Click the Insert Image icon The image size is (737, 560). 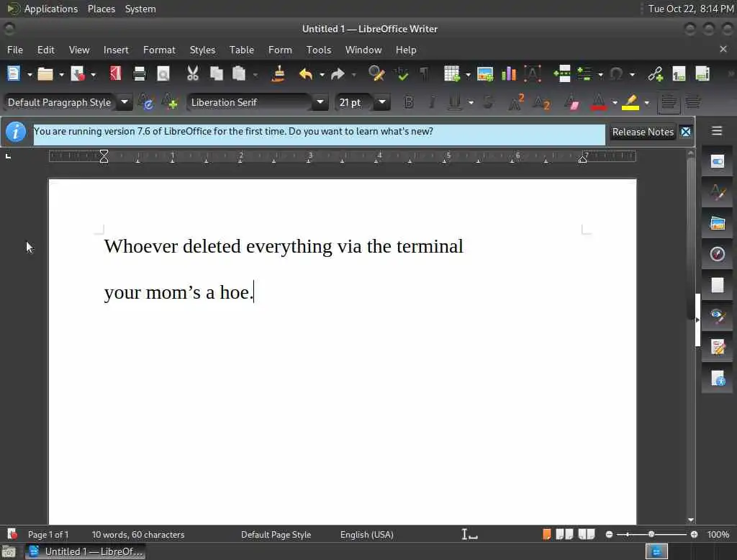(x=485, y=74)
